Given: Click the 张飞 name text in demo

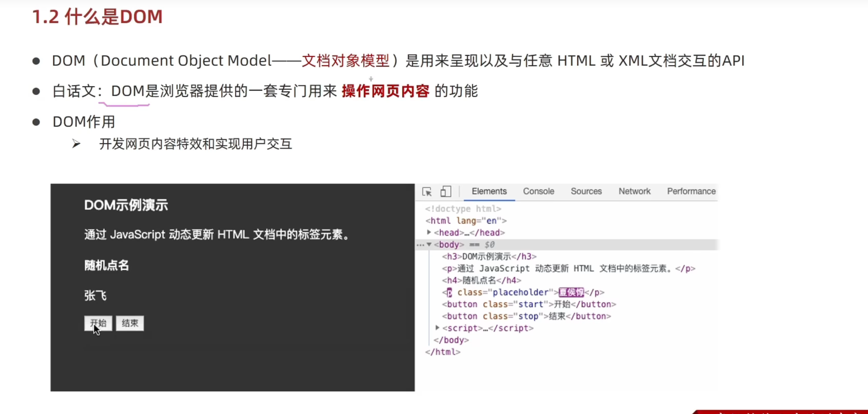Looking at the screenshot, I should pyautogui.click(x=95, y=295).
